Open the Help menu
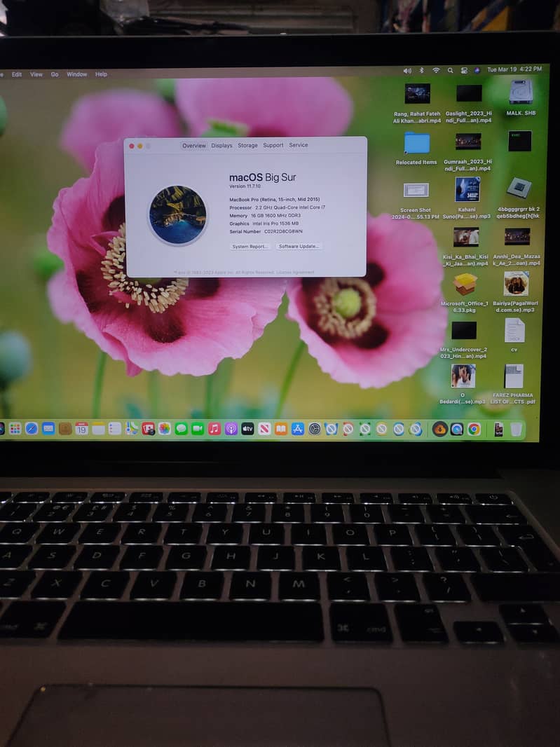 (101, 74)
